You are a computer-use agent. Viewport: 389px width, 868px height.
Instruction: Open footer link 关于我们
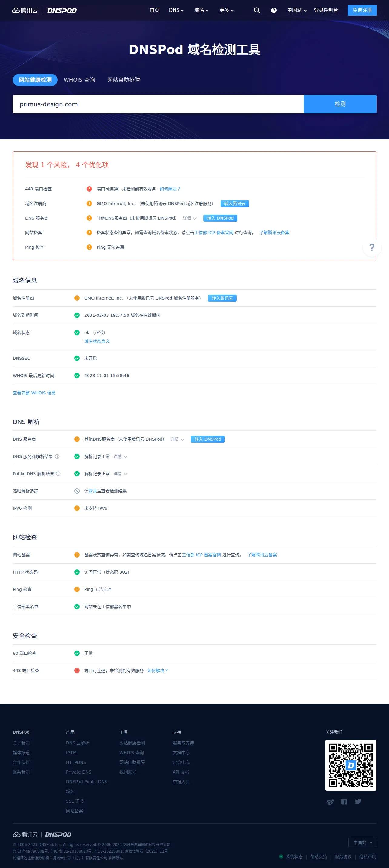(21, 743)
